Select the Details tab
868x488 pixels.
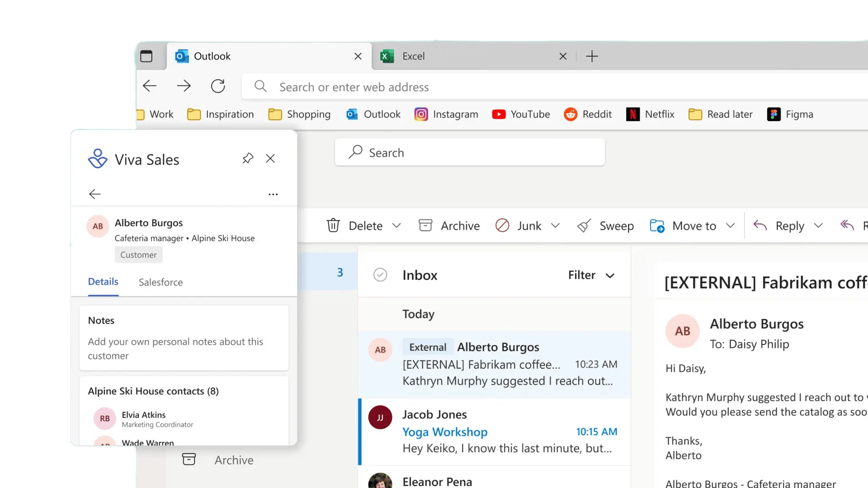point(103,282)
